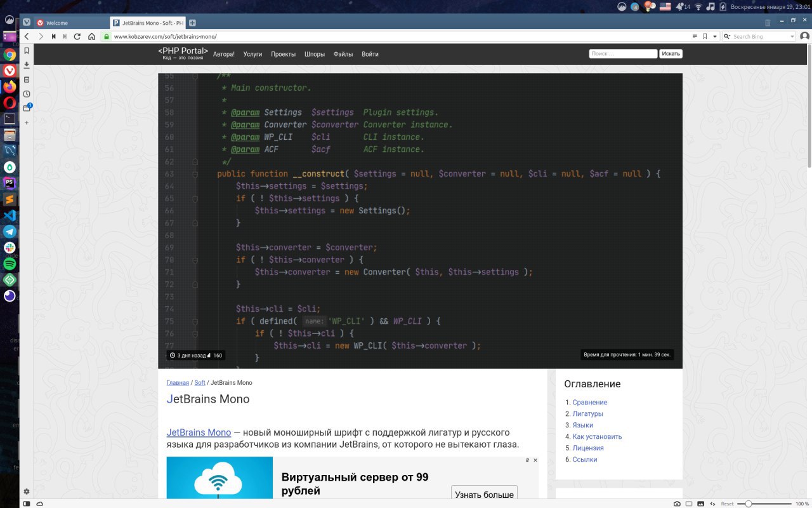Open the Шпоры menu item
Screen dimensions: 812x508
pos(315,55)
